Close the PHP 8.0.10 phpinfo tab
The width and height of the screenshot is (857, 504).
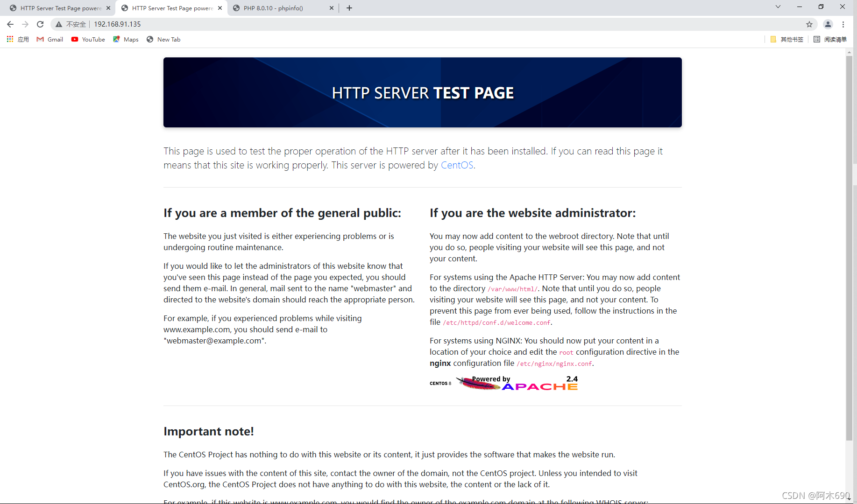[332, 8]
